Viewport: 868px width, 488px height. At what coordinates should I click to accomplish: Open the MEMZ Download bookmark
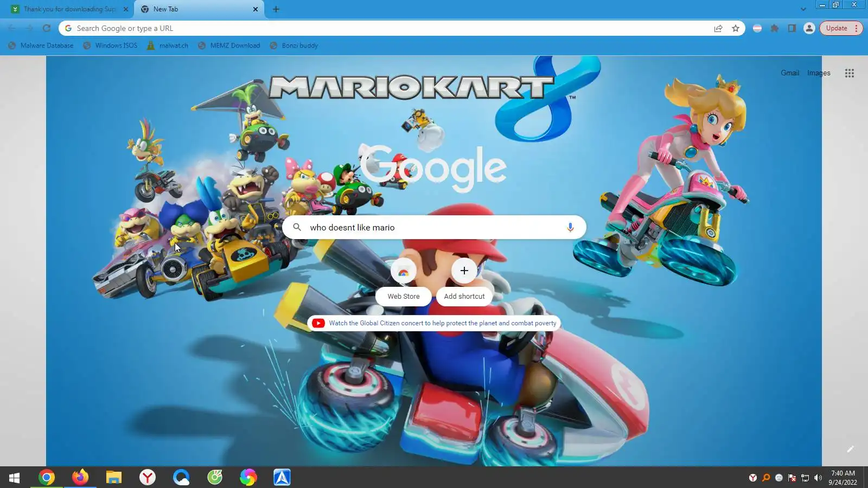229,46
